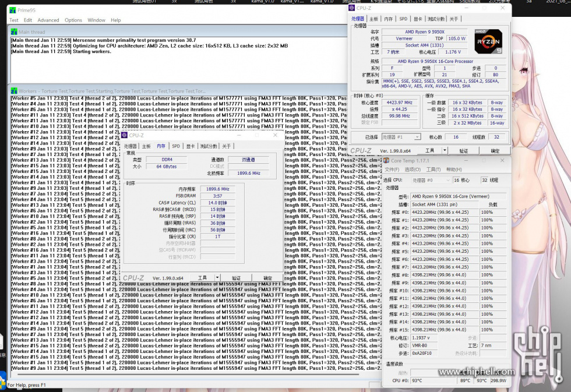Click Socket AM4 (1331) package field
571x392 pixels.
(x=425, y=45)
